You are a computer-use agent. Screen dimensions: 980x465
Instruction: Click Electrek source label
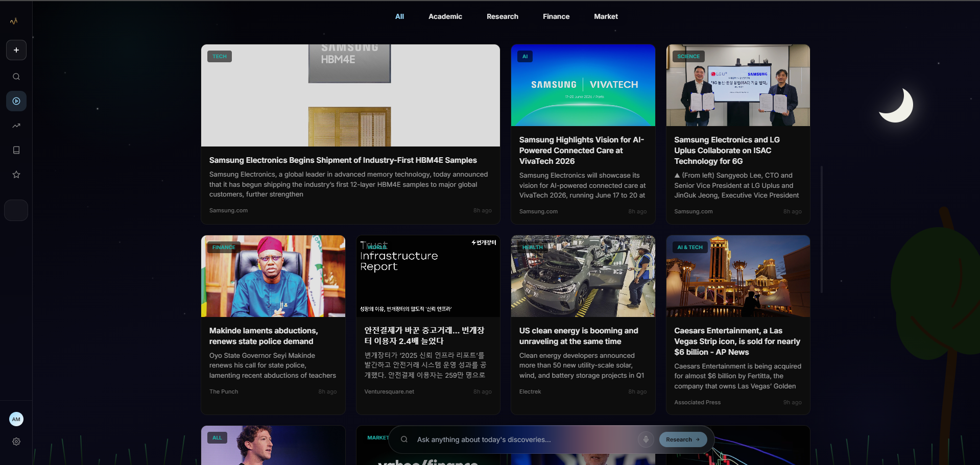pos(530,391)
